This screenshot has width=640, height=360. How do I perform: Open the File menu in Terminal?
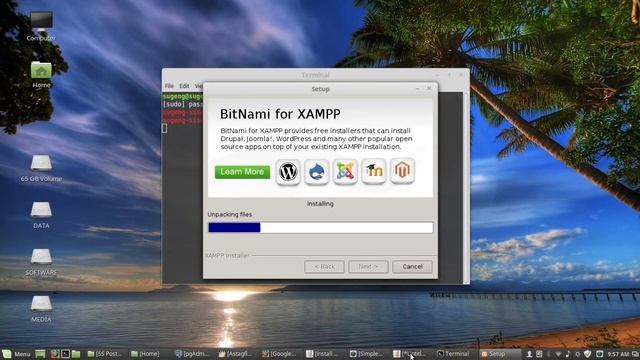coord(169,86)
